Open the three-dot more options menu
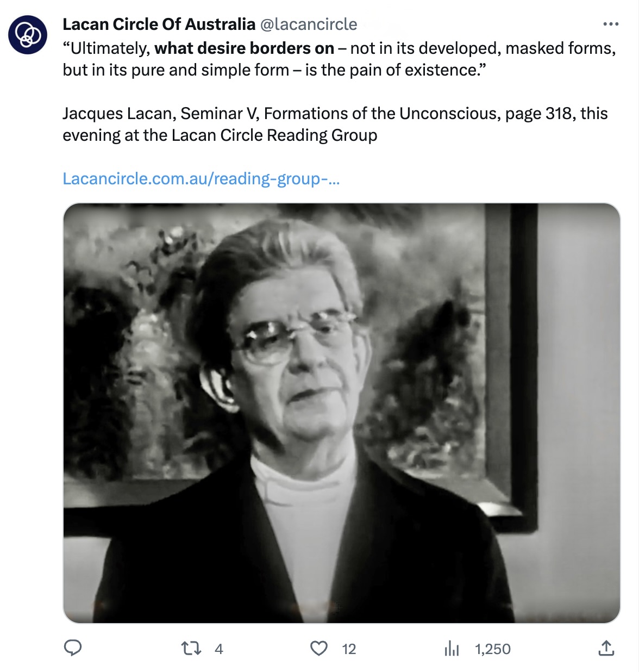This screenshot has height=672, width=639. click(x=611, y=24)
